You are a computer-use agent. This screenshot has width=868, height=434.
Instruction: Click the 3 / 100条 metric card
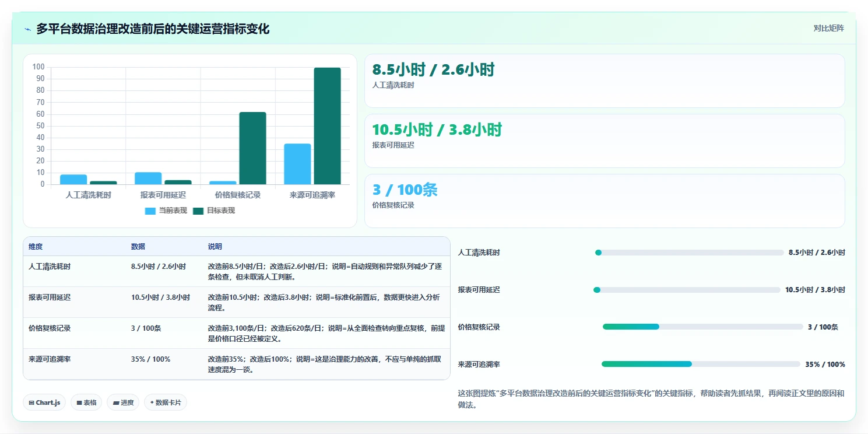coord(605,201)
